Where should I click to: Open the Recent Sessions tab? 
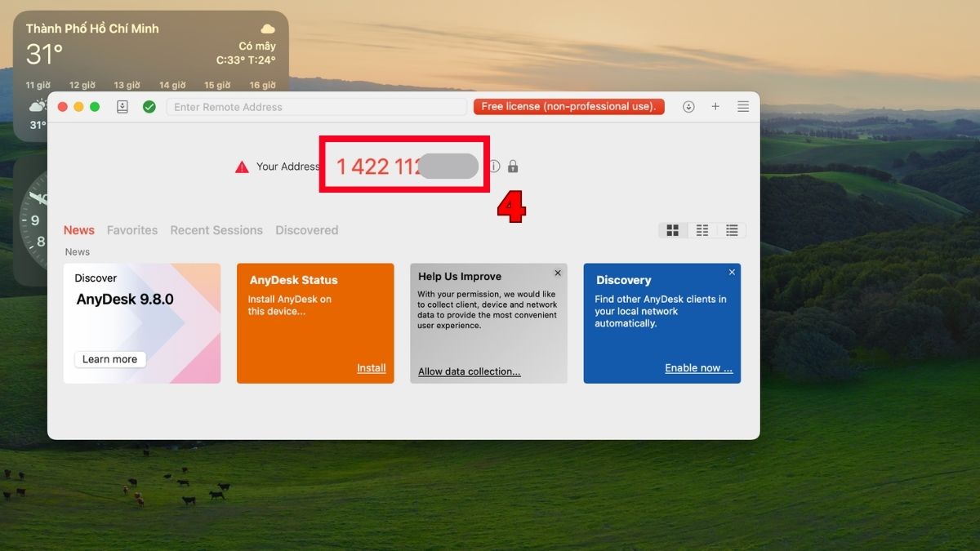click(x=216, y=230)
